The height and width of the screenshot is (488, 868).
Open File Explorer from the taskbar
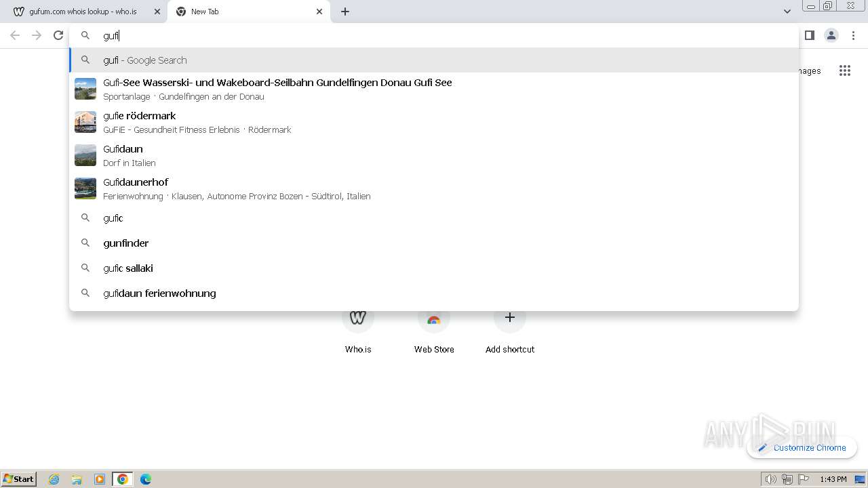(x=77, y=479)
